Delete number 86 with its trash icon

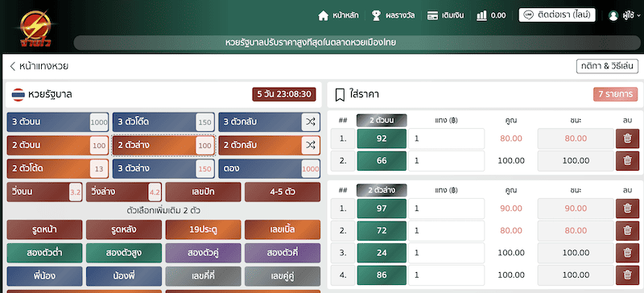tap(627, 275)
